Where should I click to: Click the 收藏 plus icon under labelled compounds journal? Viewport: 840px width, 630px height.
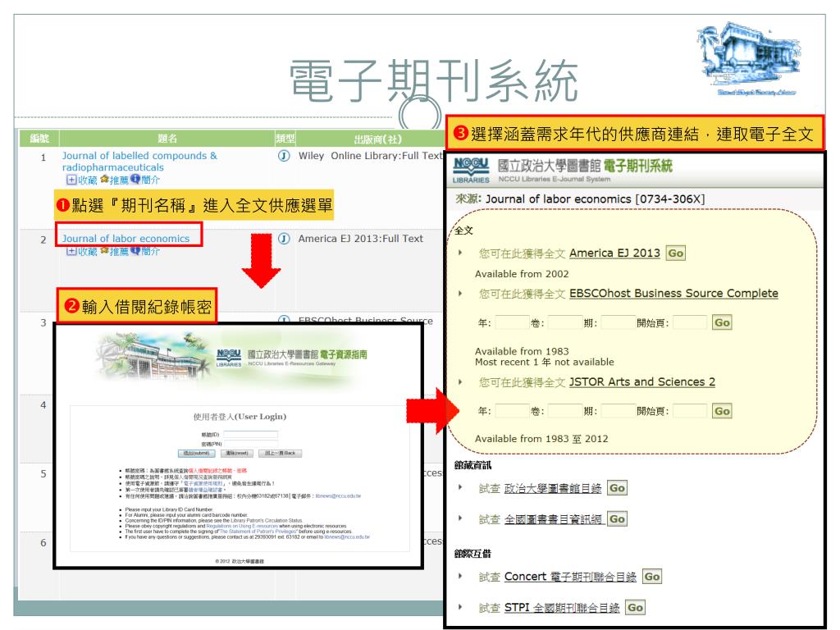pos(71,180)
